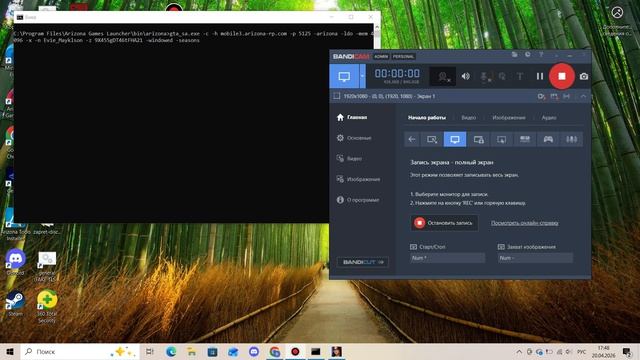Click the Старт/Стоп hotkey field

pos(447,258)
